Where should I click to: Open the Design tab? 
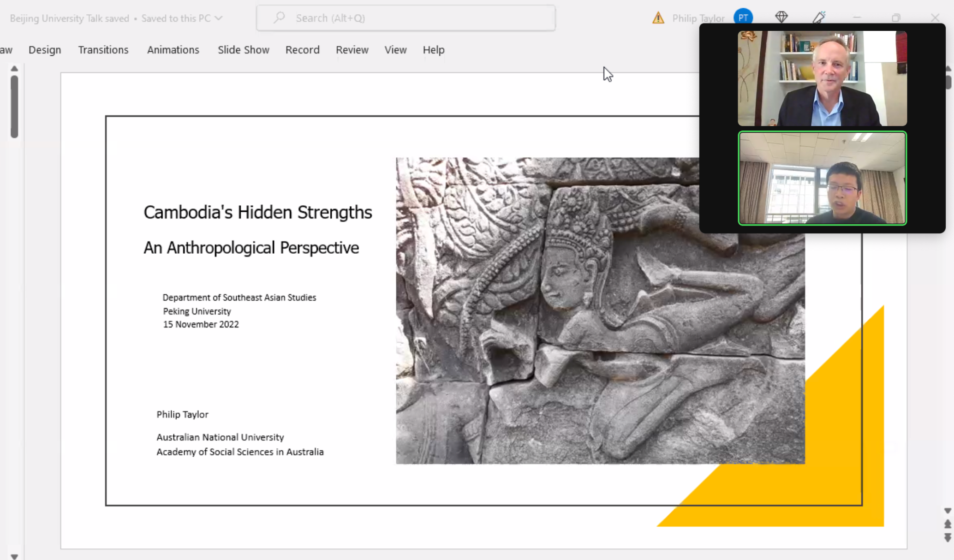pos(45,50)
